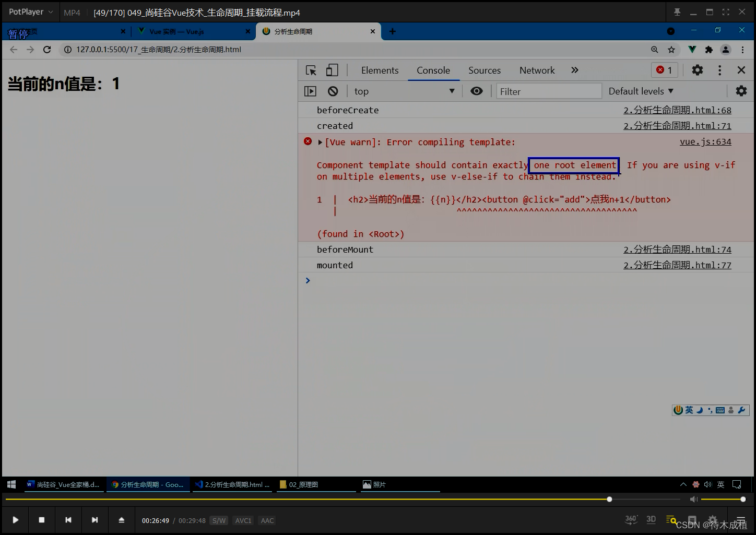Set PotPlayer volume on the volume slider

pos(723,500)
